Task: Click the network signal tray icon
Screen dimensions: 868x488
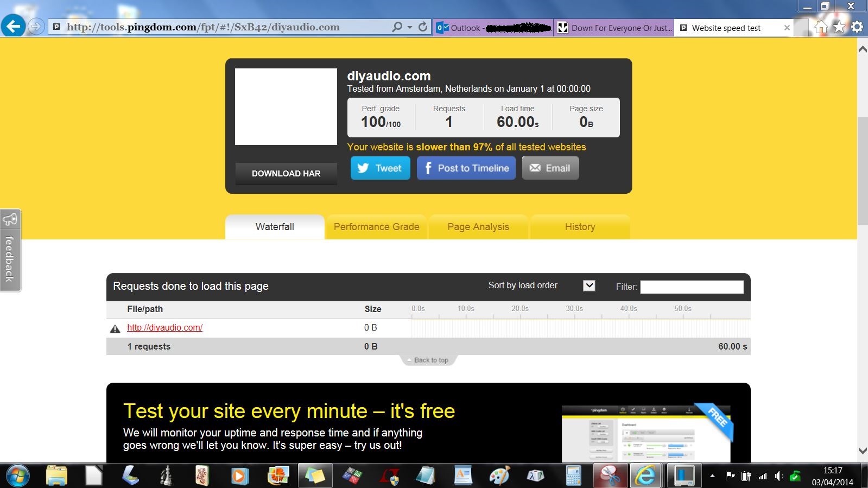Action: 763,476
